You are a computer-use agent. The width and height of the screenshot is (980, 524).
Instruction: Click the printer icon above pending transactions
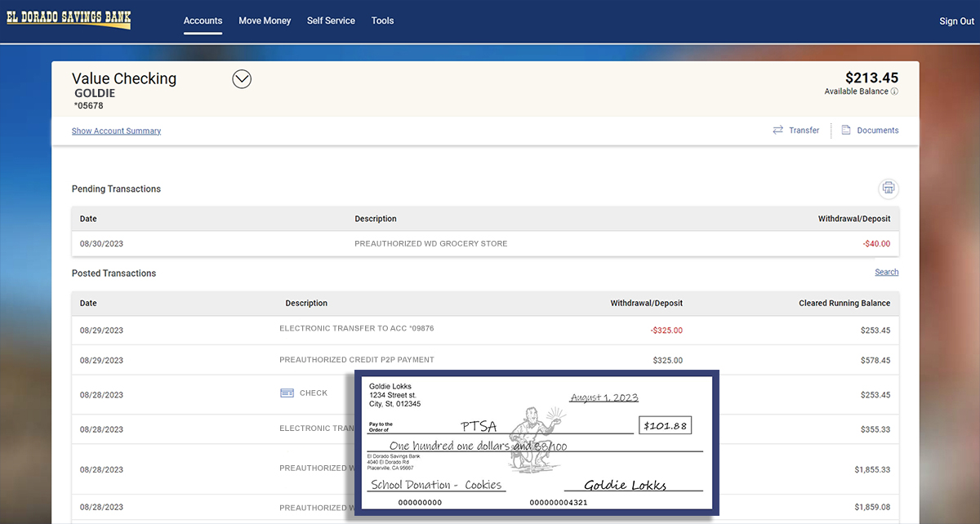pyautogui.click(x=889, y=189)
